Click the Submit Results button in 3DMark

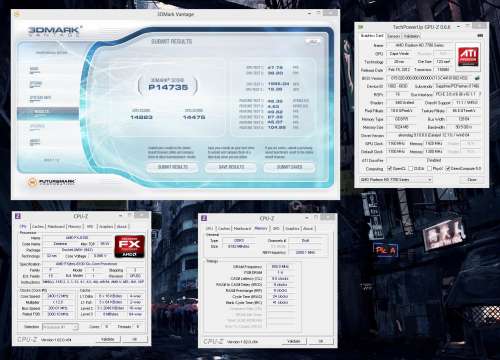173,167
